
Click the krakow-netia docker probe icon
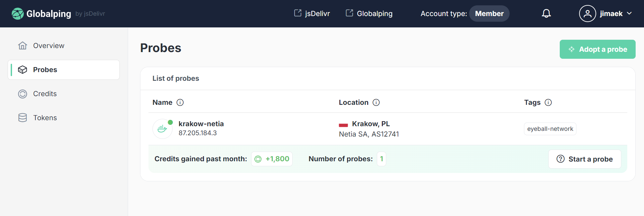pyautogui.click(x=163, y=129)
